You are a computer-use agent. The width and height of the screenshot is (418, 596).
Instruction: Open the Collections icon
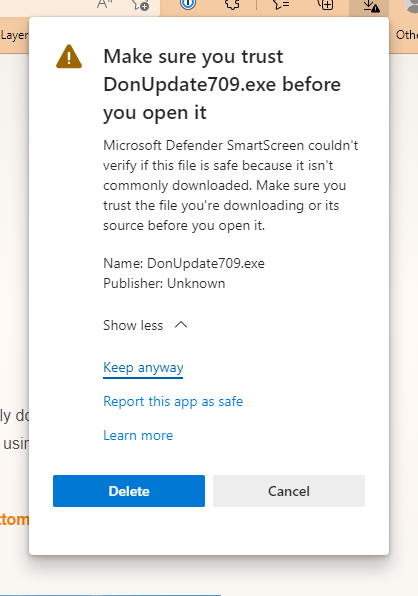(325, 4)
